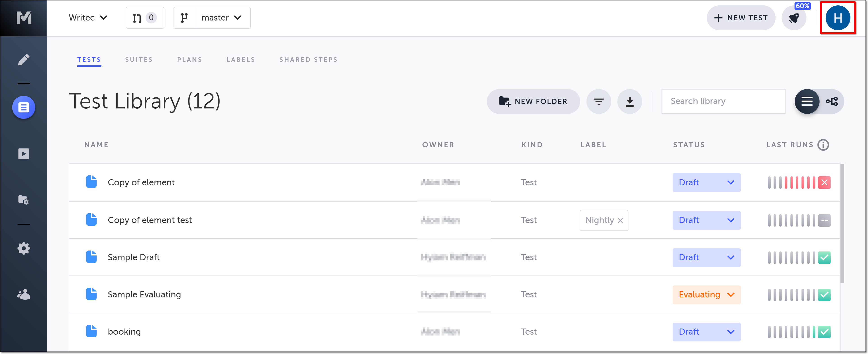Switch to tree view toggle
The image size is (868, 354).
coord(832,101)
